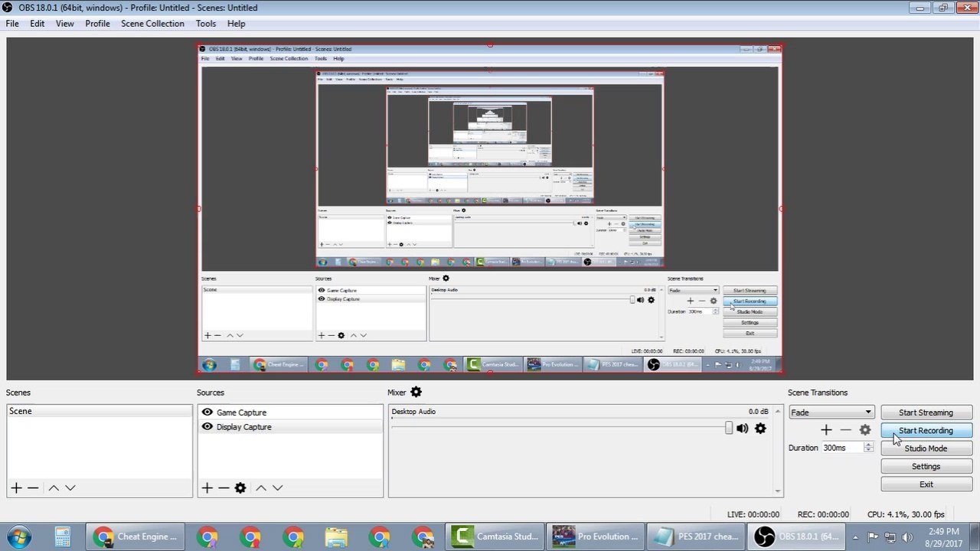The image size is (980, 551).
Task: Switch to Cheat Engine Chrome window
Action: [x=136, y=536]
